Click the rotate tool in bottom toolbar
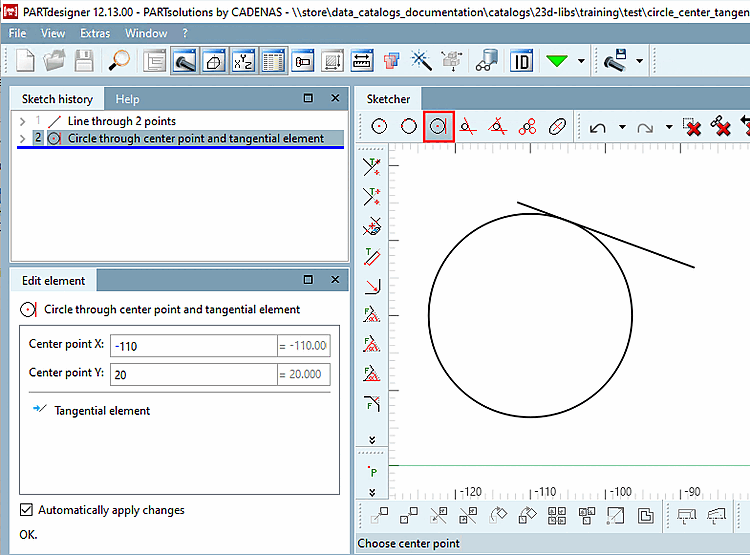Screen dimensions: 750x555 click(x=497, y=515)
